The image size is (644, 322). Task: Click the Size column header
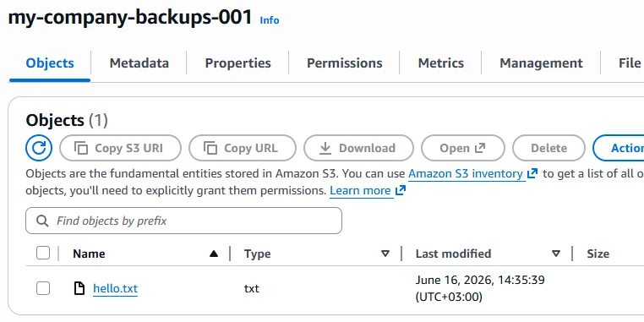tap(598, 254)
